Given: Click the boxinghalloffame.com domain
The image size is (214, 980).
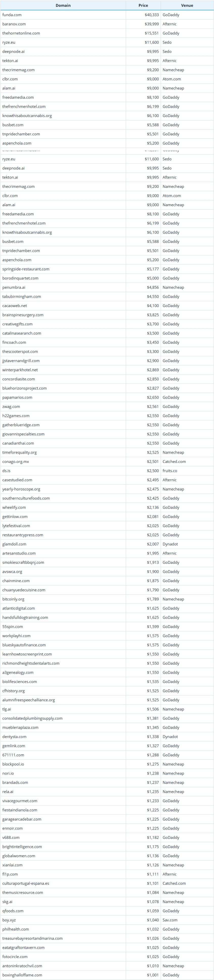Looking at the screenshot, I should point(22,975).
